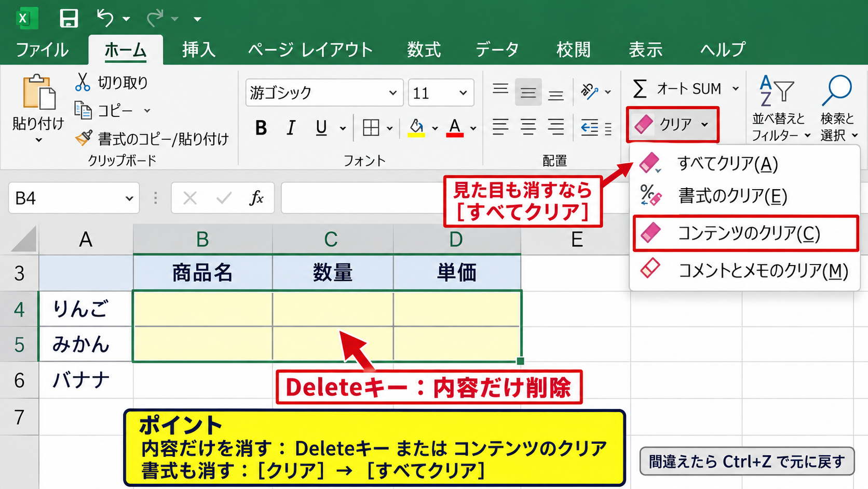Click the 切り取り scissors icon
The width and height of the screenshot is (868, 489).
[x=83, y=82]
